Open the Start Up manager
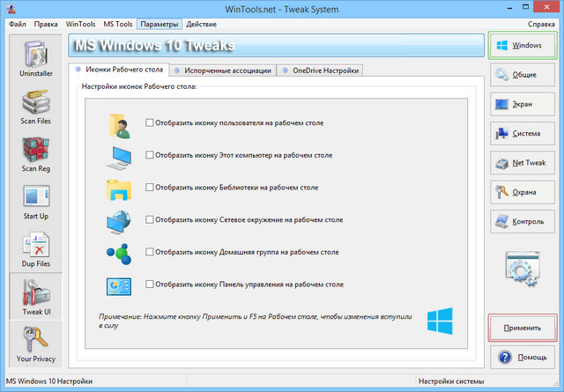The height and width of the screenshot is (392, 564). pos(35,204)
